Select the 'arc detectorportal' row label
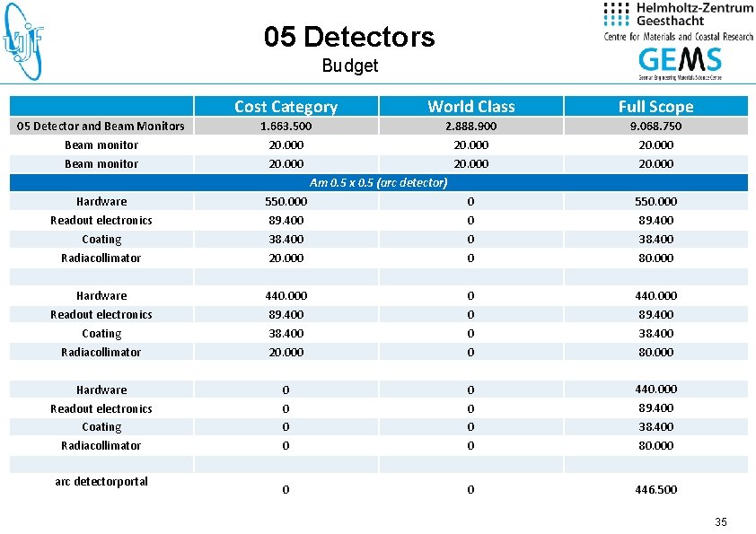756x534 pixels. 101,481
